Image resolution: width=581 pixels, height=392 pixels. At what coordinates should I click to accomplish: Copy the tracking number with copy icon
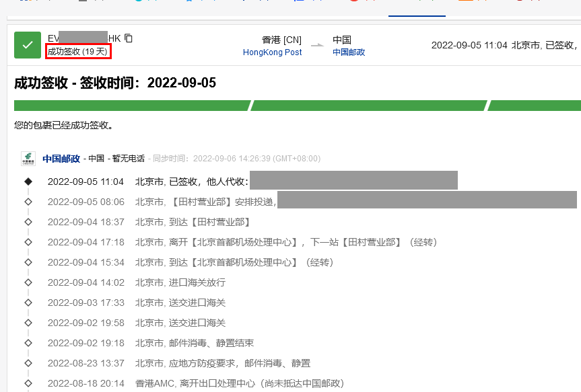(129, 38)
